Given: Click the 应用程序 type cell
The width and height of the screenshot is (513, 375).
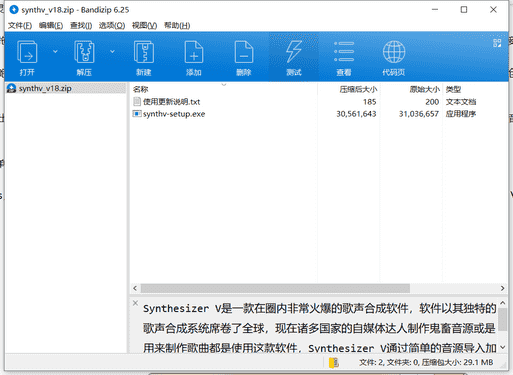Looking at the screenshot, I should click(x=461, y=114).
